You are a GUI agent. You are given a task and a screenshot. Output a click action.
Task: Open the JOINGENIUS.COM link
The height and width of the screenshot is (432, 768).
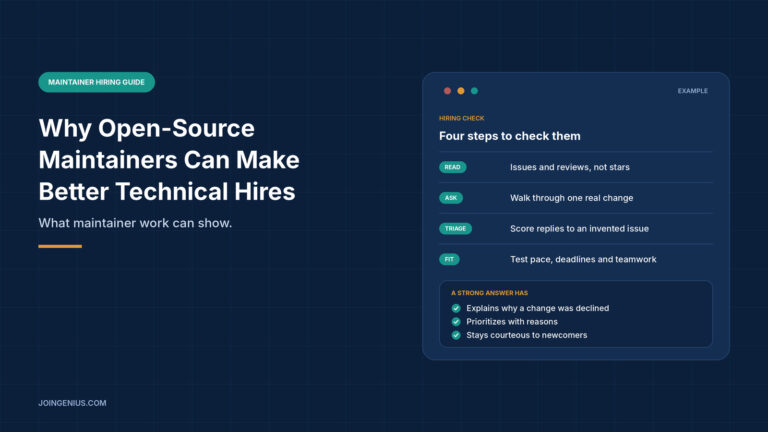[x=72, y=403]
